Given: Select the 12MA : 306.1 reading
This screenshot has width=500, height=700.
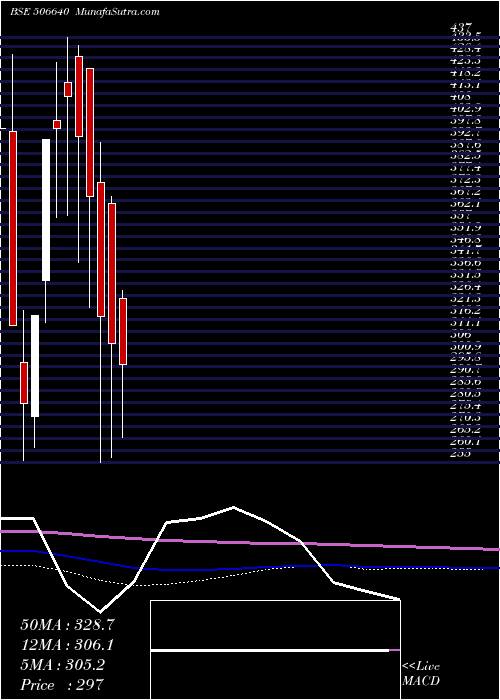Looking at the screenshot, I should [67, 644].
